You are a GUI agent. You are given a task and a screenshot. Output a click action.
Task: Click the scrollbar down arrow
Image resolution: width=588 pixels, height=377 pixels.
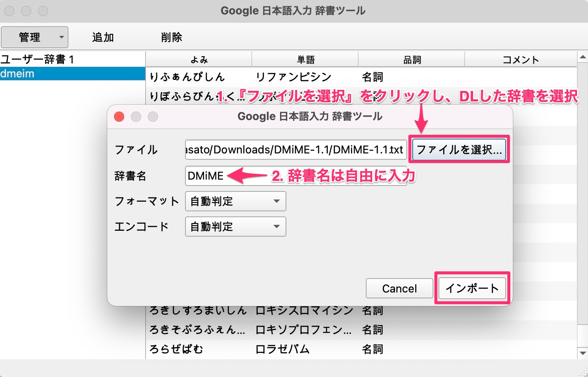(x=583, y=352)
